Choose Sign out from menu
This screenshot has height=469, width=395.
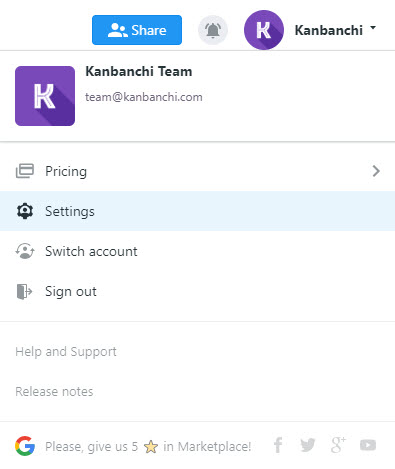197,291
